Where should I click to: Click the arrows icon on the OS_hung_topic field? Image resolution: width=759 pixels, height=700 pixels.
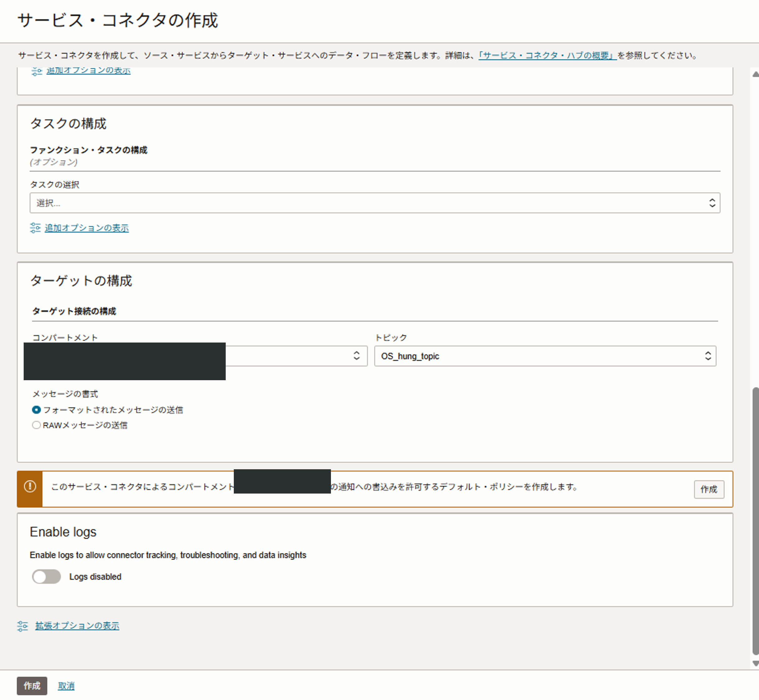click(x=708, y=356)
